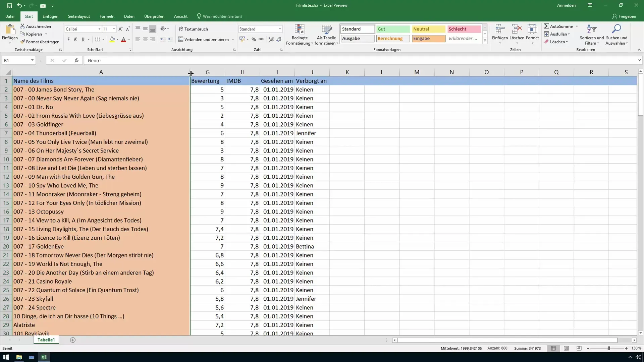Viewport: 644px width, 362px height.
Task: Align cell content to bottom
Action: coord(153,29)
